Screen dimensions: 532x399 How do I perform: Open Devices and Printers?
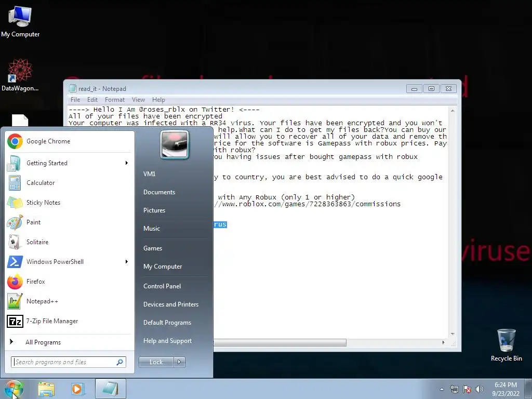[170, 304]
